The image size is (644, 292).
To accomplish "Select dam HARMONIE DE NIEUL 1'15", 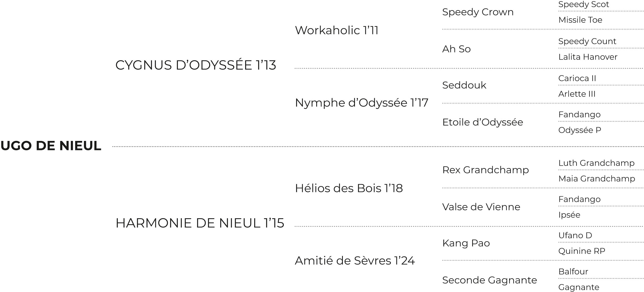I will click(x=200, y=223).
